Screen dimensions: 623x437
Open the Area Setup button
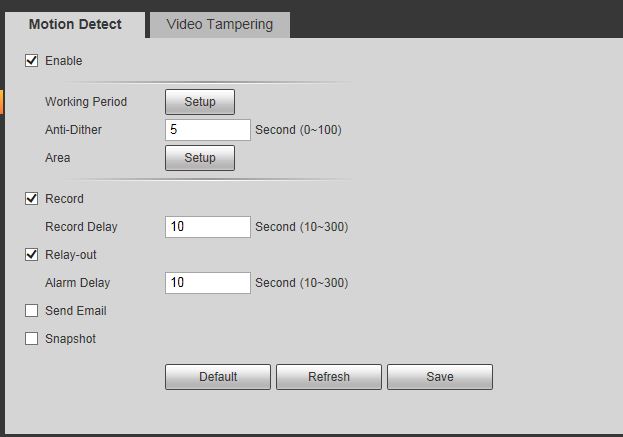(200, 158)
